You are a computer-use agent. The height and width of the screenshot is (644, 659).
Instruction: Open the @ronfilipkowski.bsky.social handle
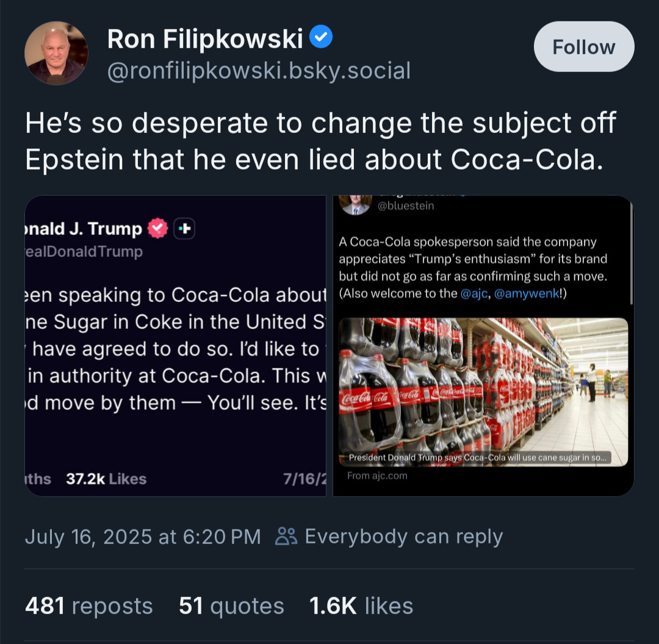(259, 71)
